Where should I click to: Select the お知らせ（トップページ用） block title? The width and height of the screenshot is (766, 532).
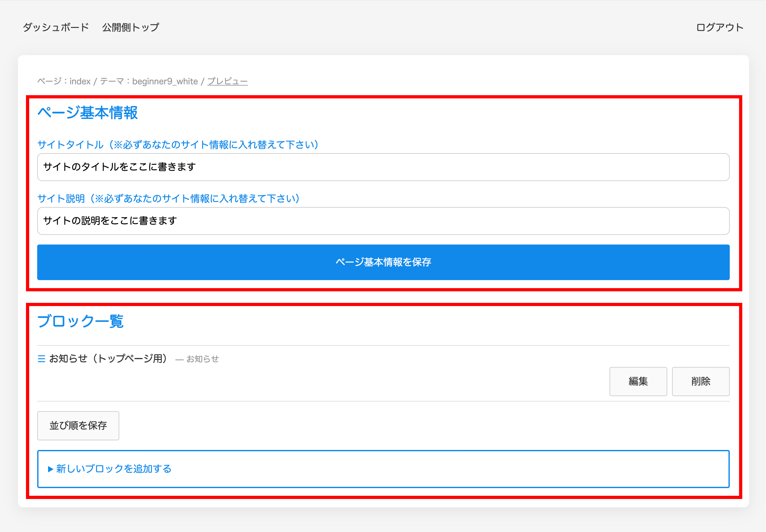click(x=108, y=358)
